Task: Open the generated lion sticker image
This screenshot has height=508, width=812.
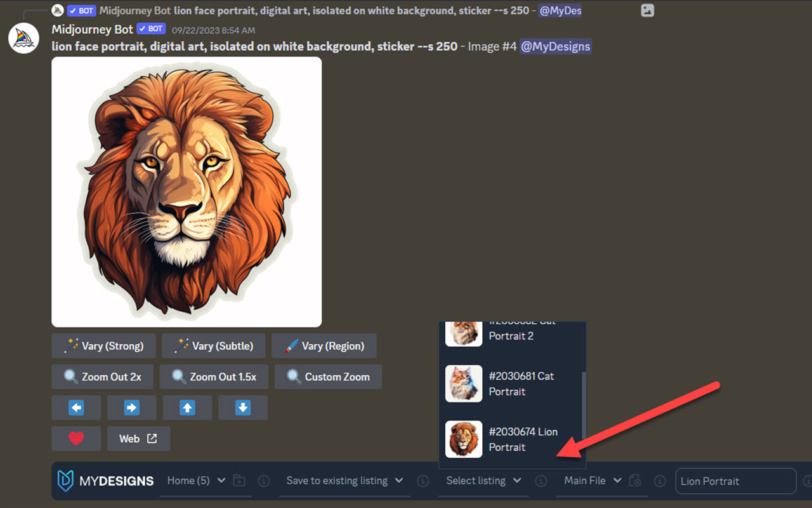Action: 187,192
